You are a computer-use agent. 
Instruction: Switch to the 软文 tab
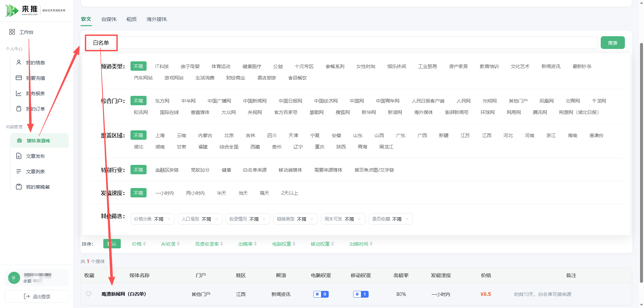pyautogui.click(x=86, y=19)
